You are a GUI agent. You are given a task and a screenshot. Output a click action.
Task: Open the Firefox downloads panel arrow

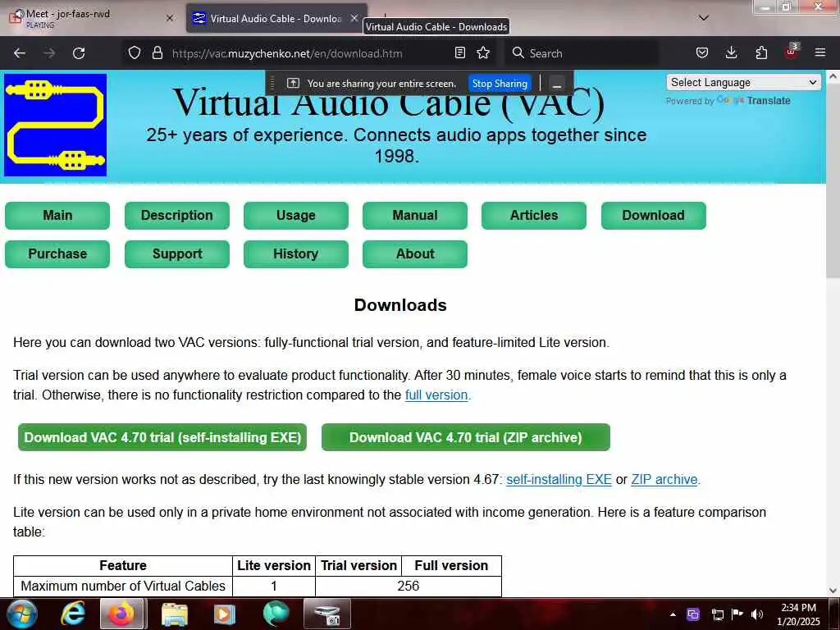coord(731,52)
